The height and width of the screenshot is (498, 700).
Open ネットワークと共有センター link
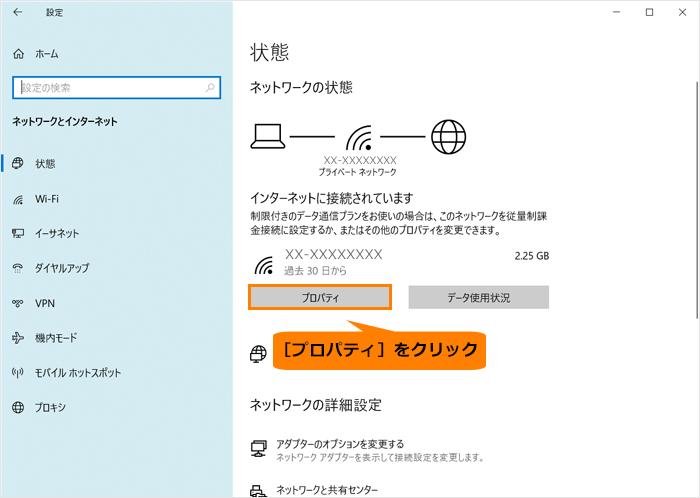click(x=327, y=490)
